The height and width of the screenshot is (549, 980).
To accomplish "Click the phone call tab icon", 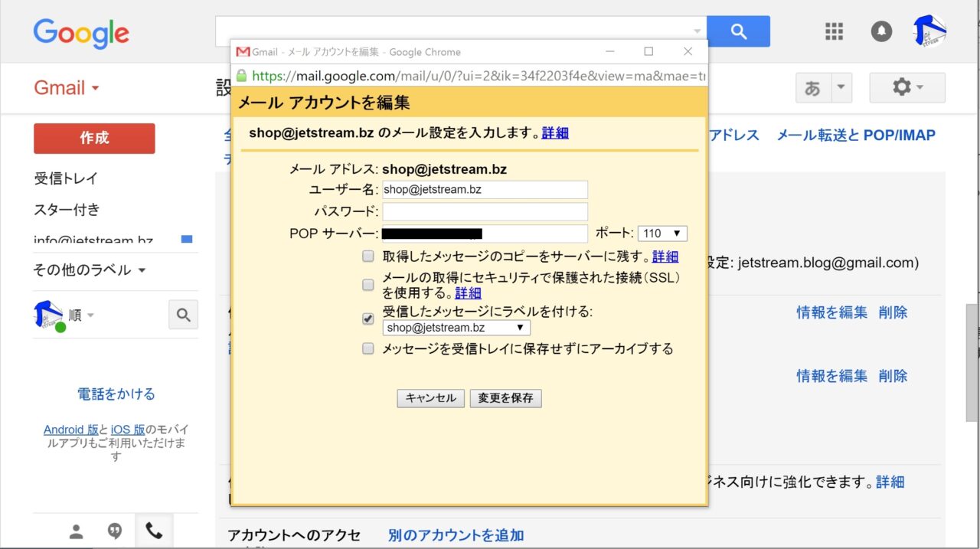I will click(x=154, y=531).
